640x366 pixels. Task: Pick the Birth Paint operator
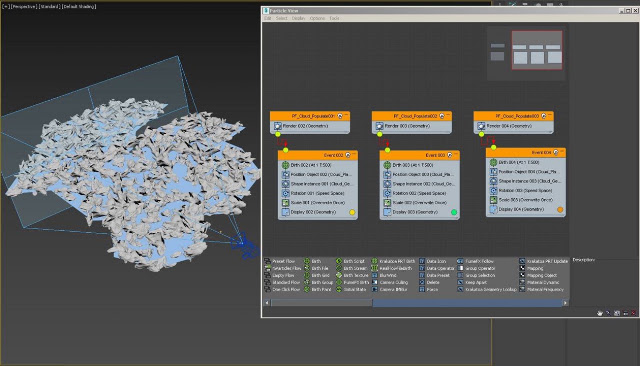(318, 289)
